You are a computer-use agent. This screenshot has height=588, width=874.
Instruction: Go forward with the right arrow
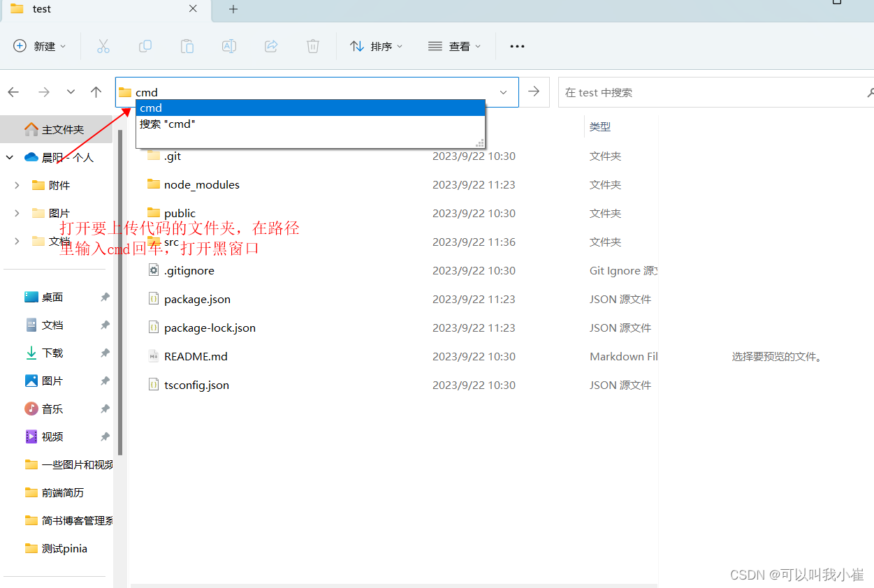coord(43,92)
